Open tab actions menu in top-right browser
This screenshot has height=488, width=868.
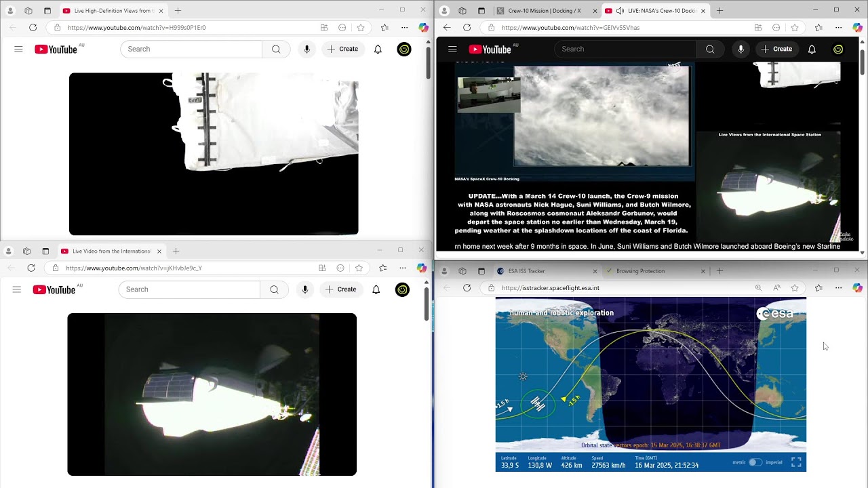(481, 11)
